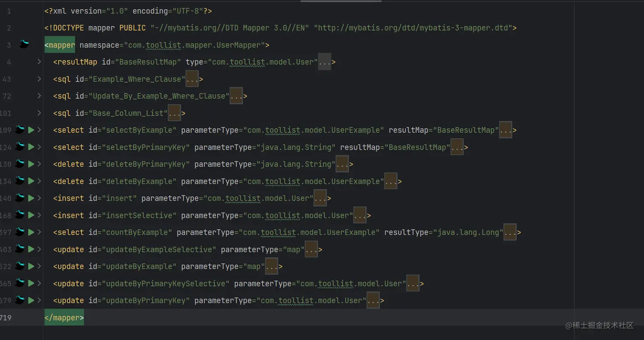Screen dimensions: 644x340
Task: Click the folded "..." placeholder on the countByExample line
Action: pos(510,232)
